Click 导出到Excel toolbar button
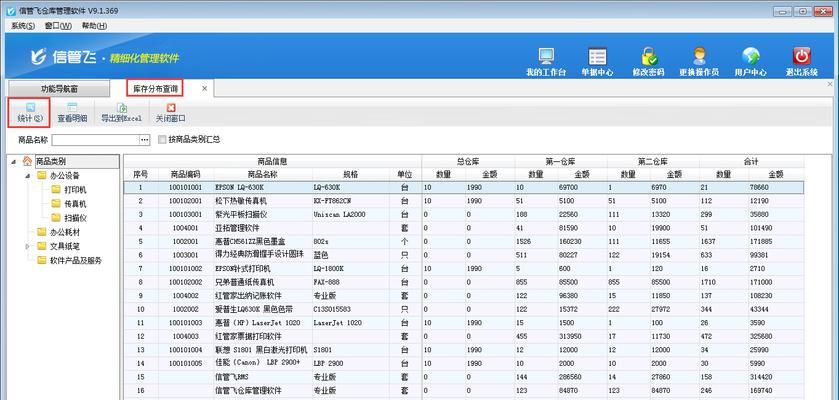 pyautogui.click(x=121, y=113)
